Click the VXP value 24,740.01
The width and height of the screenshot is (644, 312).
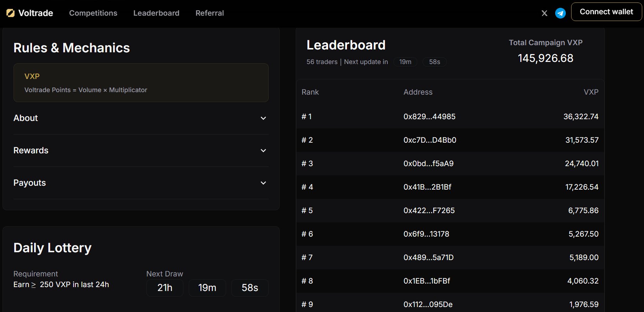tap(582, 164)
